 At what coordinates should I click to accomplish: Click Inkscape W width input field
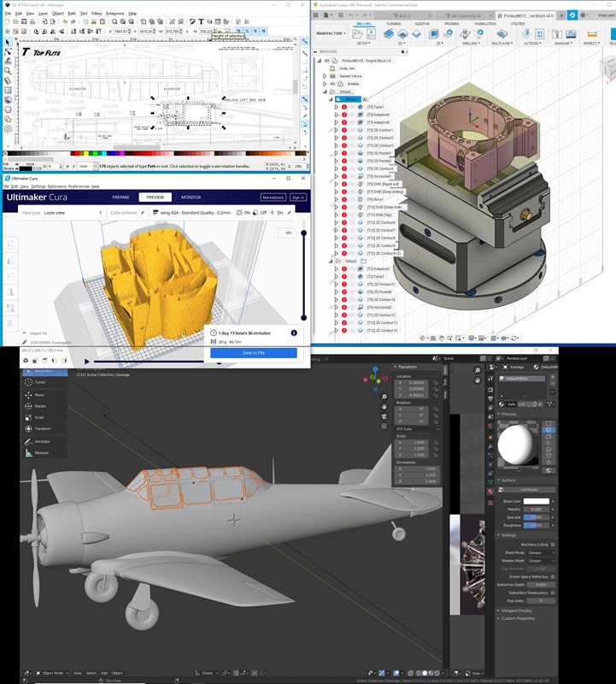pyautogui.click(x=173, y=32)
